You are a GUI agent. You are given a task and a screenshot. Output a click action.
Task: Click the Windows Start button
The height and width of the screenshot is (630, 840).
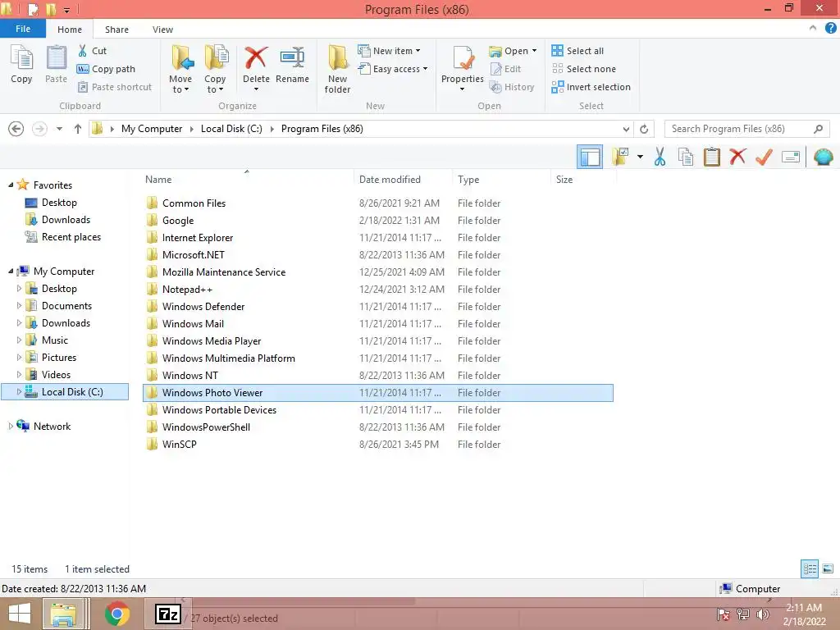pos(20,614)
